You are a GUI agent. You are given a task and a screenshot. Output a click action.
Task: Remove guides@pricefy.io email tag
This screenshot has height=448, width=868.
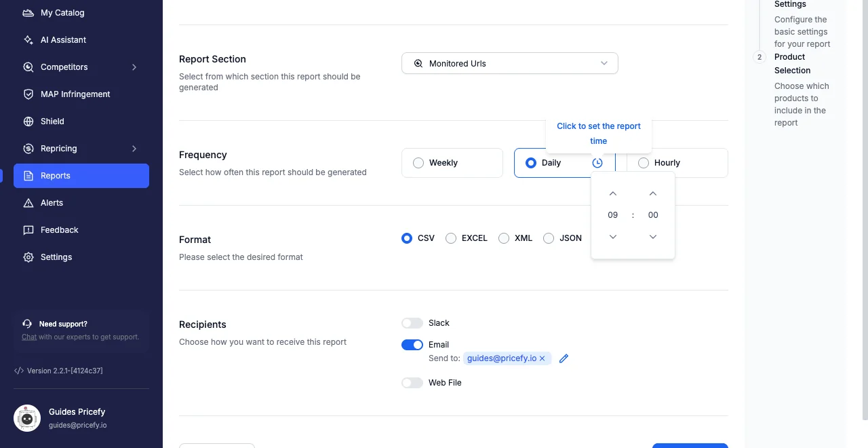542,358
